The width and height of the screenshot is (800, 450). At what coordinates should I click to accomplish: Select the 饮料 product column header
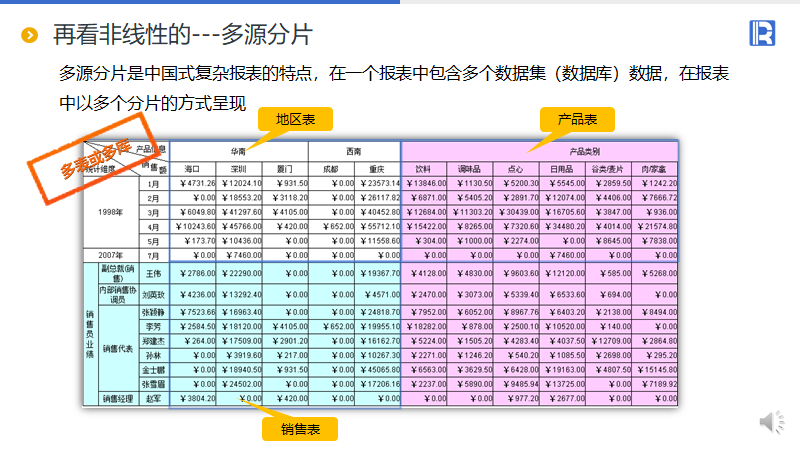(x=423, y=168)
